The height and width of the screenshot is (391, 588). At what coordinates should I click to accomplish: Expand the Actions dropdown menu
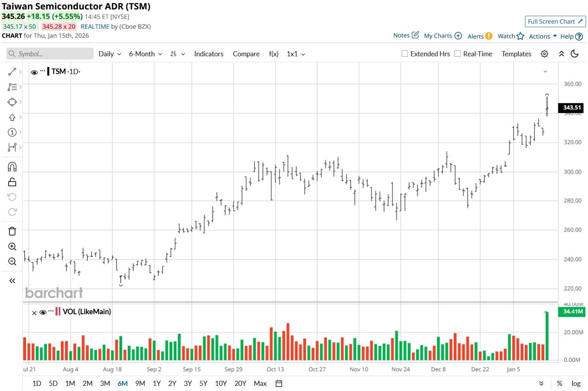click(x=543, y=36)
